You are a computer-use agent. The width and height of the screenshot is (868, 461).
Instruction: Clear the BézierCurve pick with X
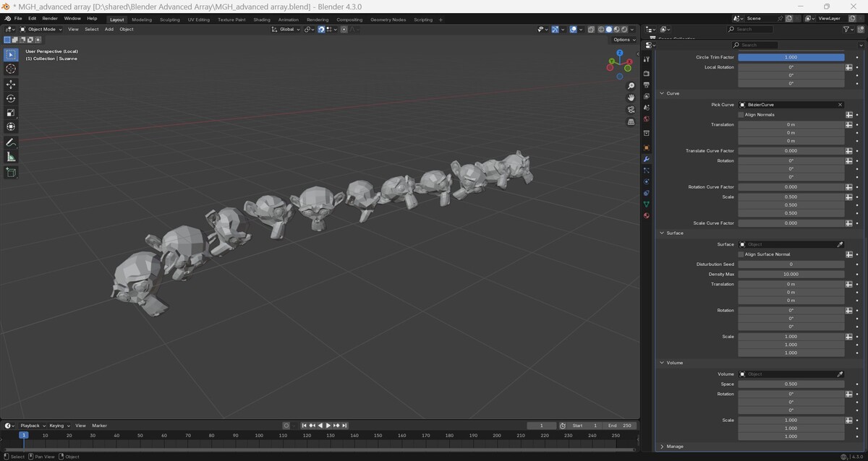[x=840, y=105]
